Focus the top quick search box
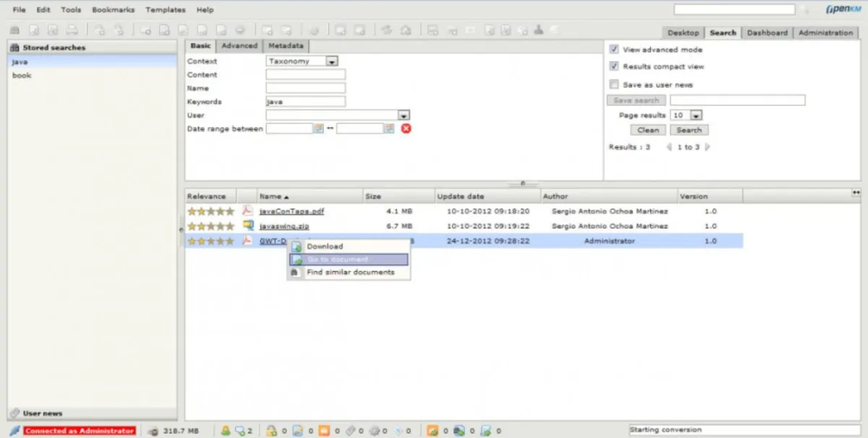The width and height of the screenshot is (868, 438). 734,10
